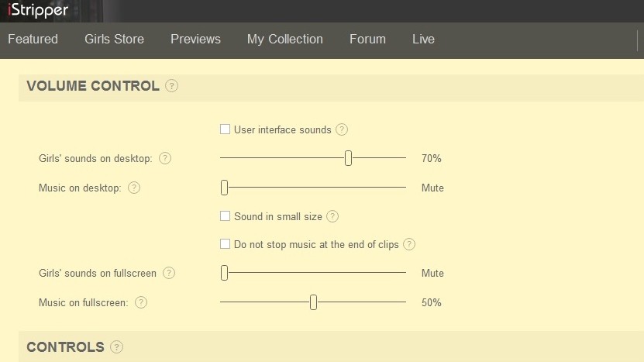Click help icon beside Sound in small size

332,216
